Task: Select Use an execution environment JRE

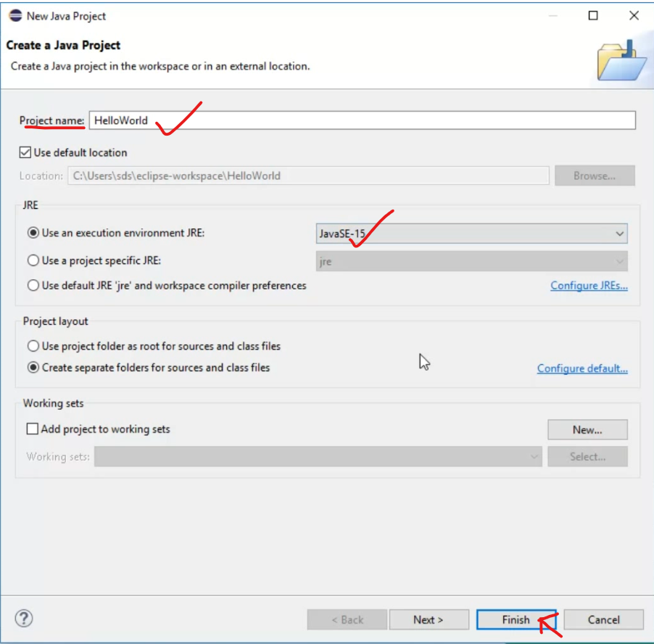Action: tap(33, 233)
